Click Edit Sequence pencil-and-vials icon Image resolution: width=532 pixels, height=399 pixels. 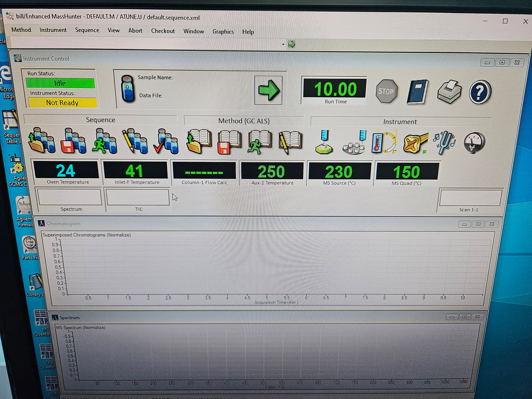(x=135, y=141)
